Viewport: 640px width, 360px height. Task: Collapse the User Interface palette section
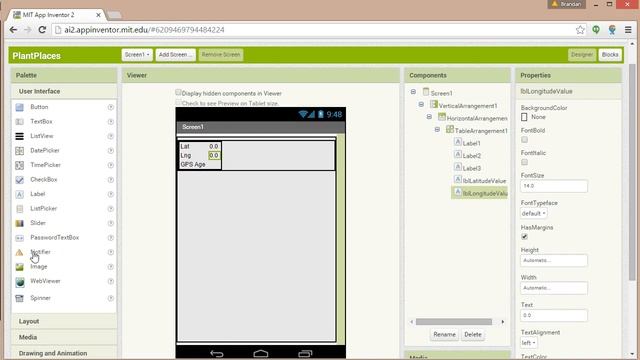[64, 91]
